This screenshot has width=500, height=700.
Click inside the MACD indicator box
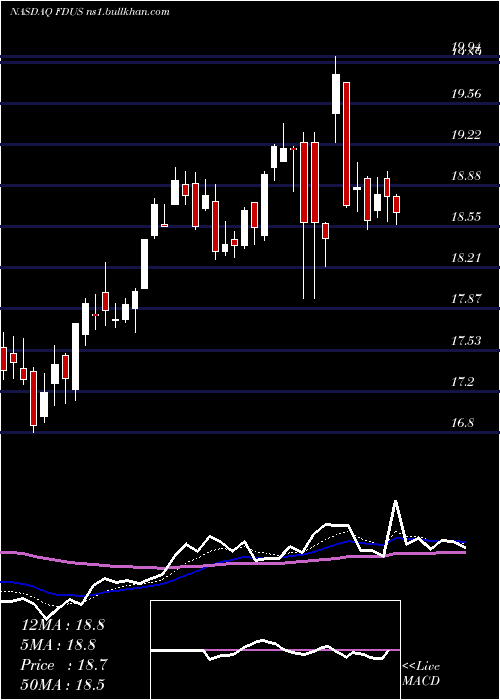pos(275,650)
